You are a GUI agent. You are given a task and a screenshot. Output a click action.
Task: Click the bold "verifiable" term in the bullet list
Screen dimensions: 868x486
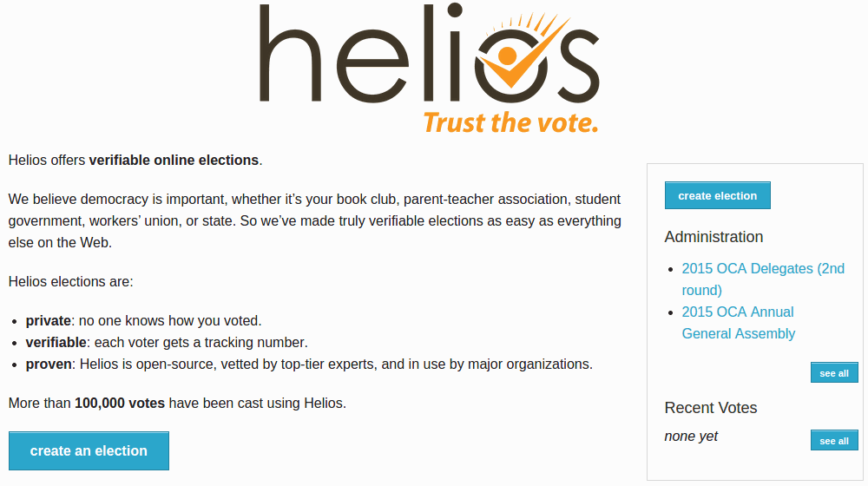(56, 343)
